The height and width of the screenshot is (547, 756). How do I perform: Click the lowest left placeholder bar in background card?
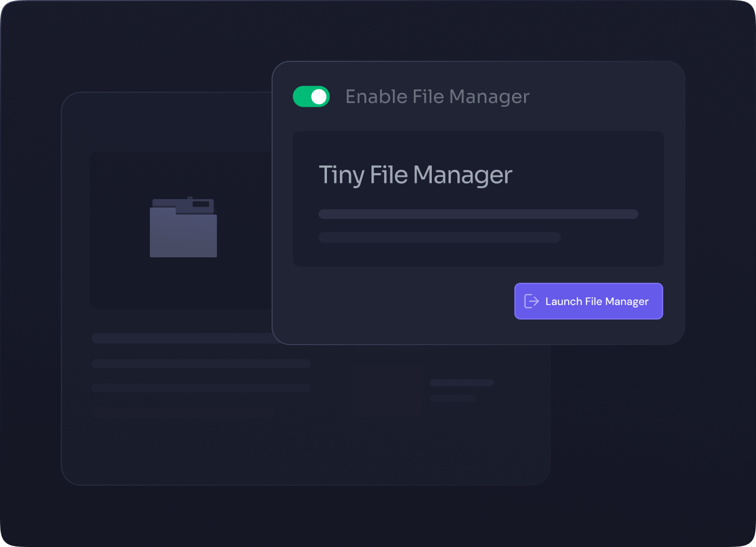point(201,387)
